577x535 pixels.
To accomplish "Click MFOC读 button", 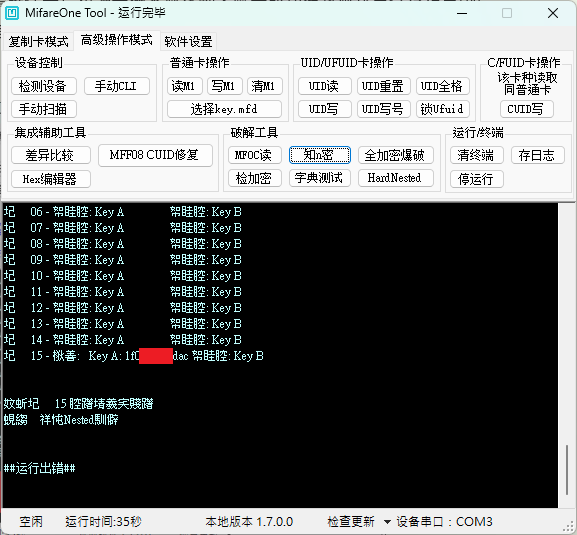I will (255, 155).
